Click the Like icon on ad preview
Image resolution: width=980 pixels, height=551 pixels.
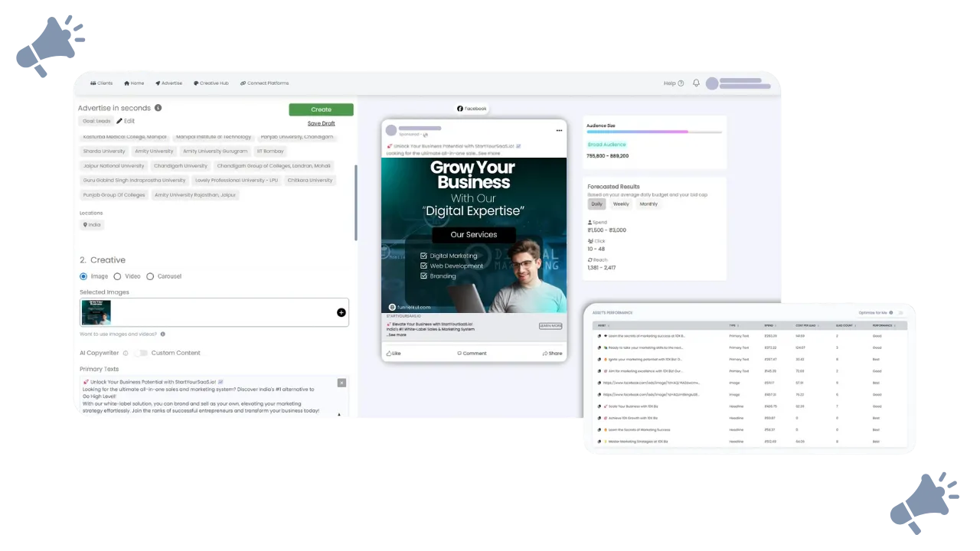389,354
